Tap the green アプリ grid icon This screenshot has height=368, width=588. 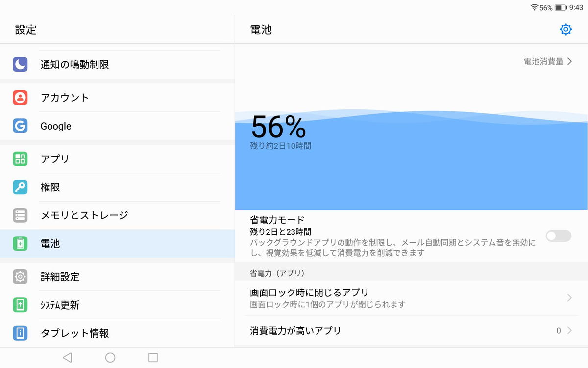20,159
